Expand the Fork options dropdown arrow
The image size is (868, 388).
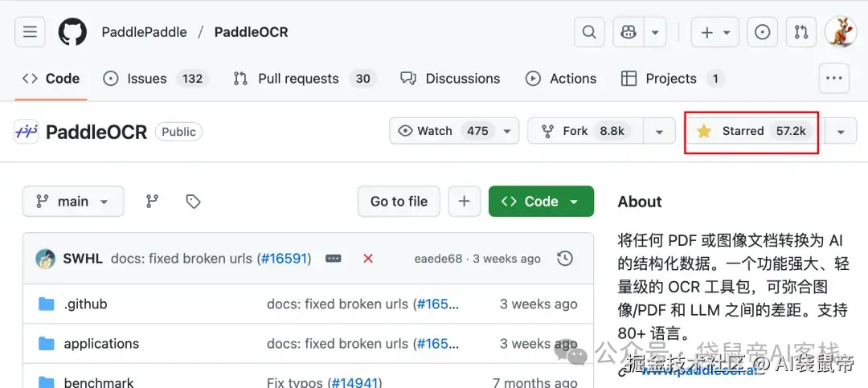[x=659, y=131]
